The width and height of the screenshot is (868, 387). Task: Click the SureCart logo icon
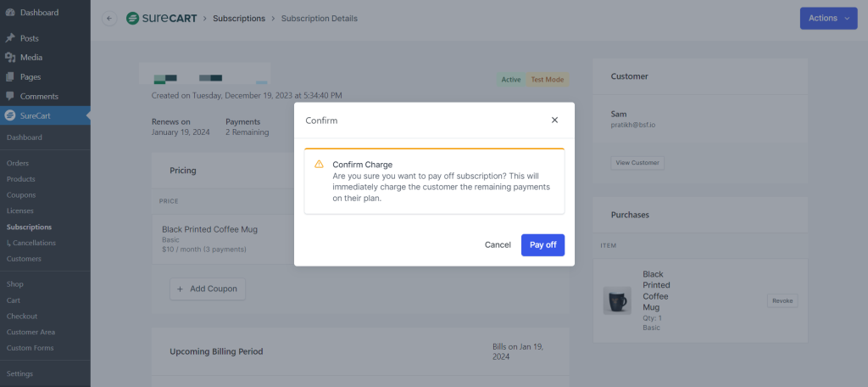(133, 18)
